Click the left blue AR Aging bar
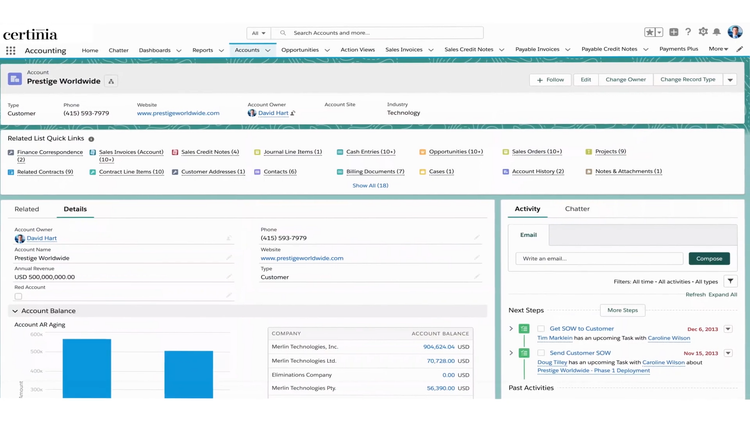 86,368
